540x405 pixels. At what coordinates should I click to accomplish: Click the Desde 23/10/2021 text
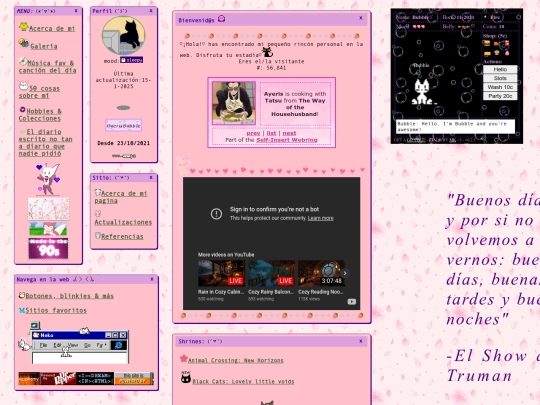(124, 143)
